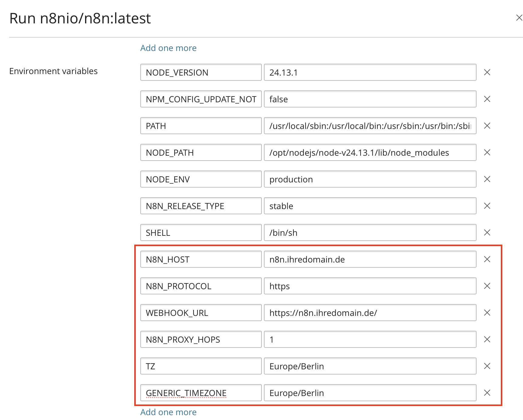The image size is (523, 420).
Task: Focus the NODE_PATH value field
Action: [x=370, y=152]
